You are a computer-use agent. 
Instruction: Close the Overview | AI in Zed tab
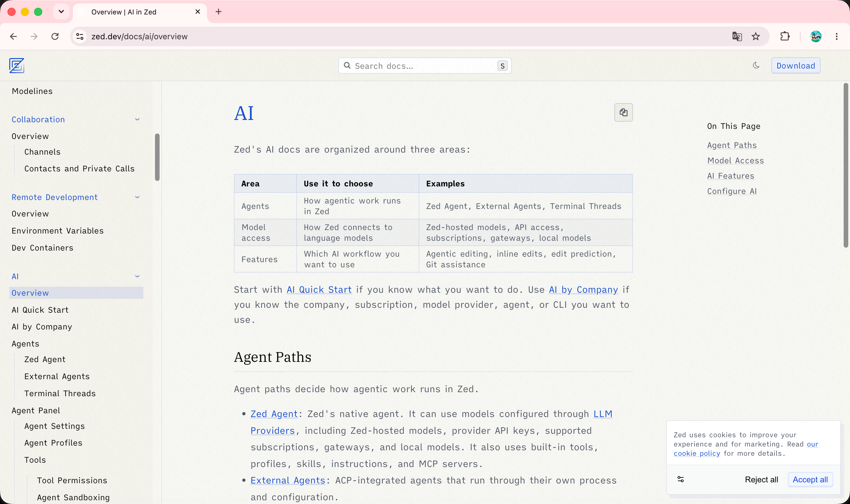198,12
